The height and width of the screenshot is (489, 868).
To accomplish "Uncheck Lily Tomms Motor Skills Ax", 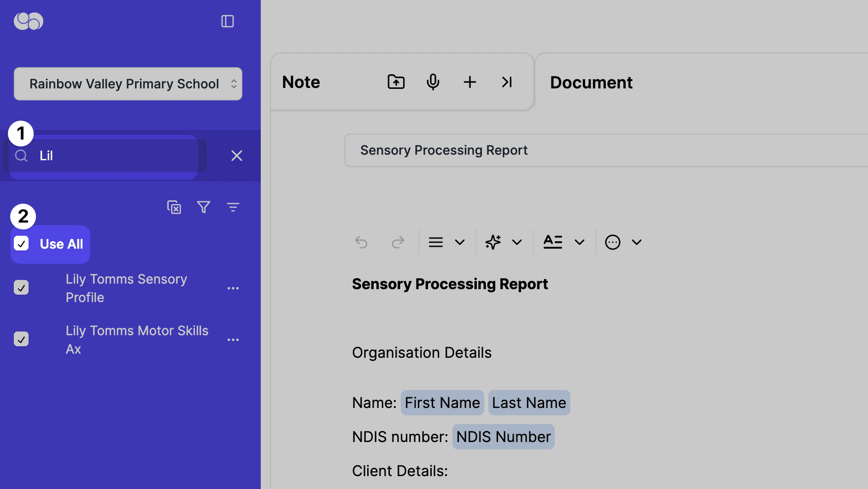I will (21, 339).
